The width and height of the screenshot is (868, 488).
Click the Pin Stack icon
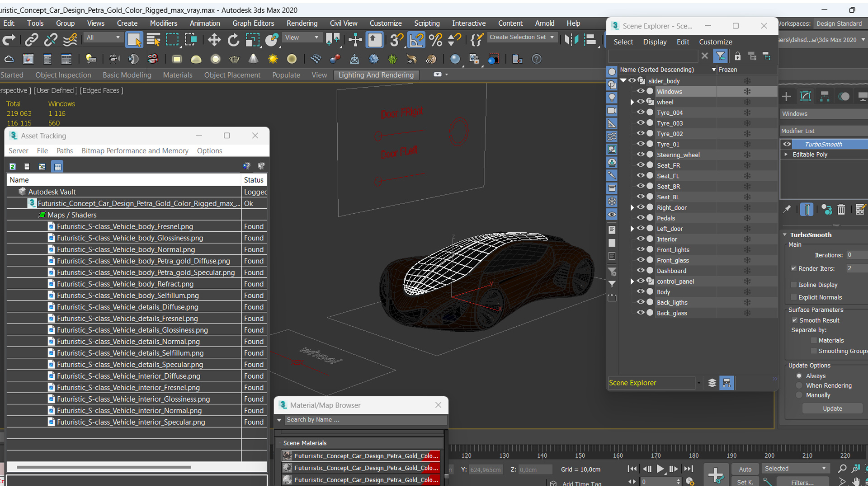pos(787,209)
